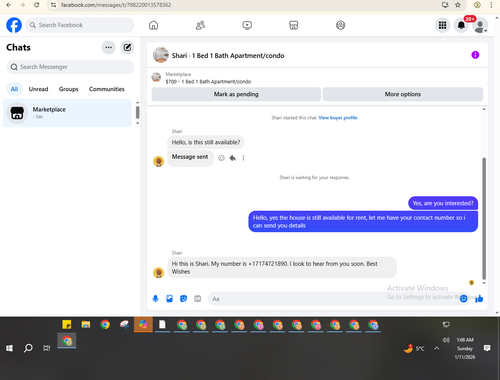Viewport: 500px width, 380px height.
Task: Select the Unread chats tab
Action: 38,89
